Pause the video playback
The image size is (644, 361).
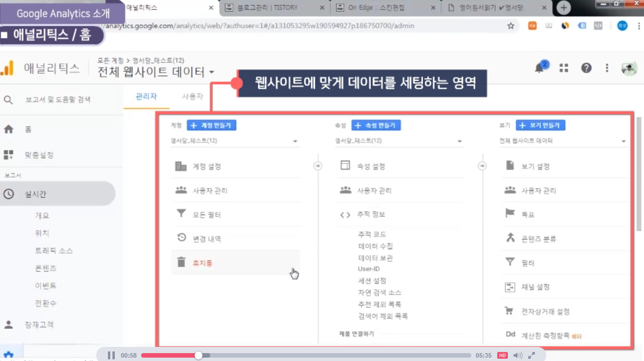[111, 355]
